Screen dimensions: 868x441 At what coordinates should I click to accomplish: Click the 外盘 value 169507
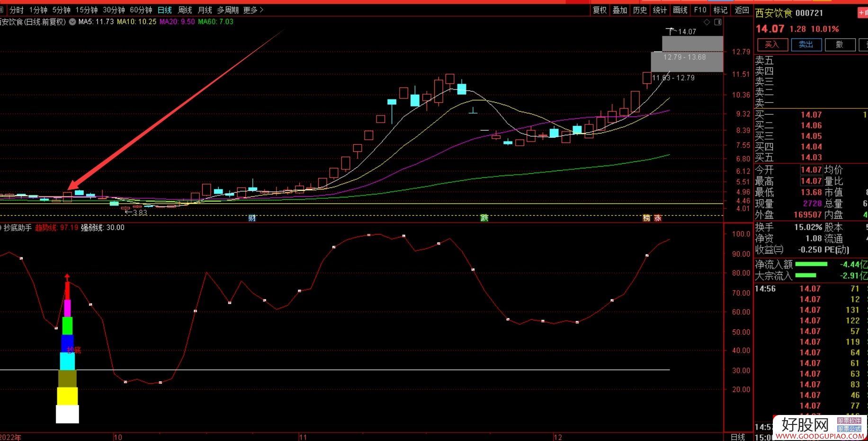[x=808, y=215]
